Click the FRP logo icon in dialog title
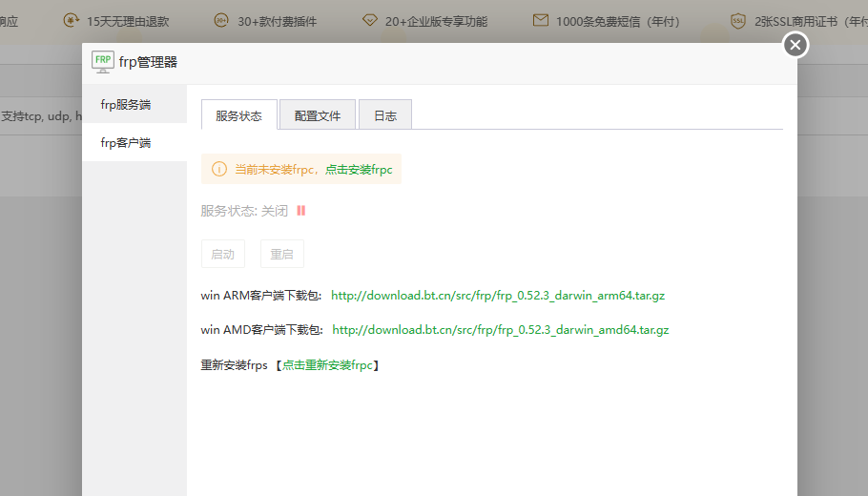The image size is (868, 496). click(103, 62)
